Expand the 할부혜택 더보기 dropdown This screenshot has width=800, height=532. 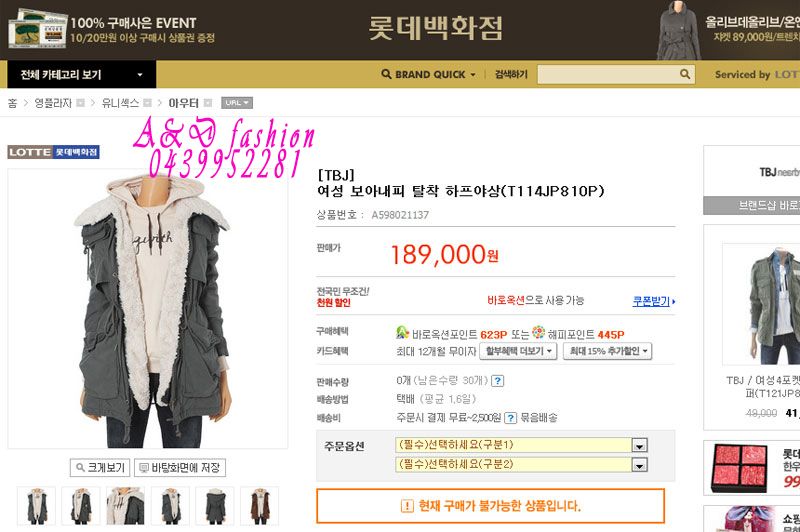518,351
